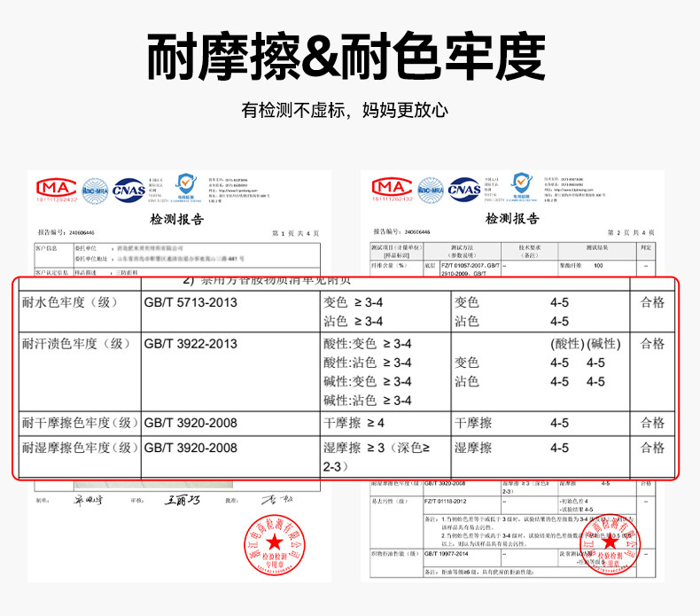Image resolution: width=700 pixels, height=616 pixels.
Task: Click the 酸性:变色 ≥3-4 requirement line
Action: [x=368, y=344]
